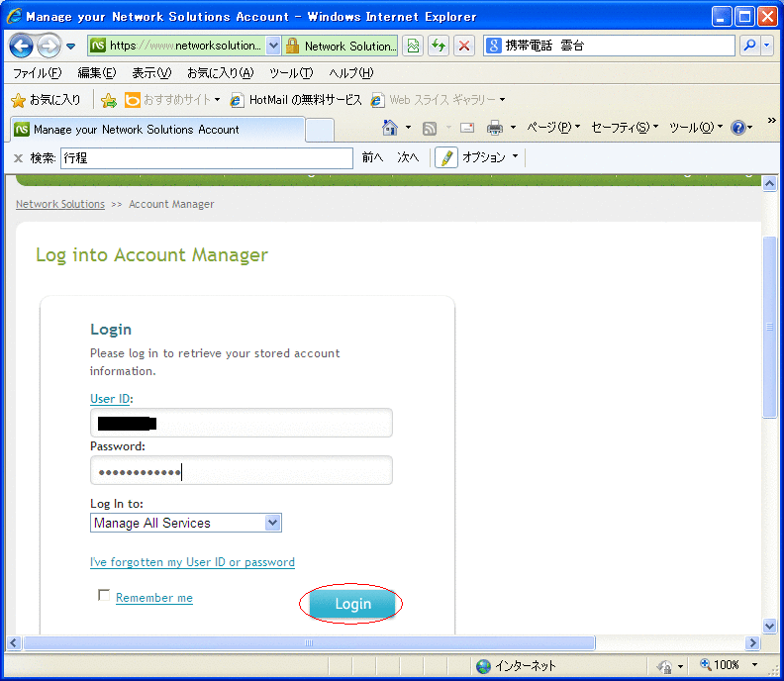Screen dimensions: 784x681
Task: Click the Home icon in the command bar
Action: pyautogui.click(x=389, y=128)
